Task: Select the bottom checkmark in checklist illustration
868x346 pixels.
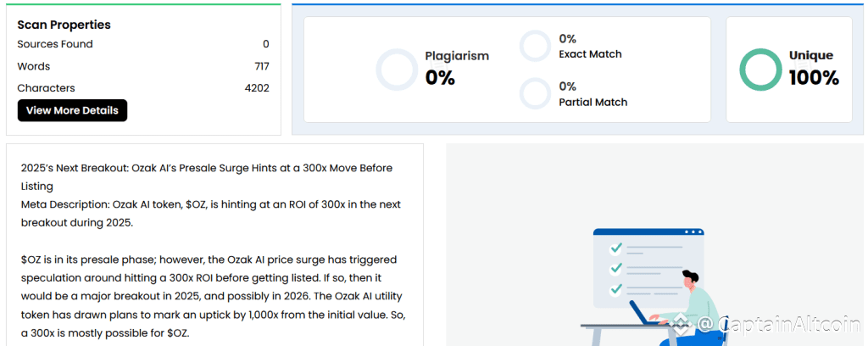Action: point(616,289)
